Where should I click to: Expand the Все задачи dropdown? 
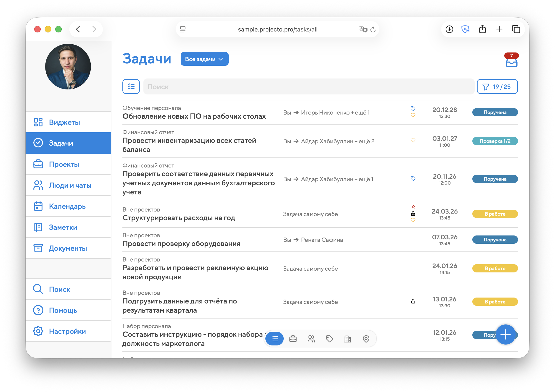click(x=204, y=59)
